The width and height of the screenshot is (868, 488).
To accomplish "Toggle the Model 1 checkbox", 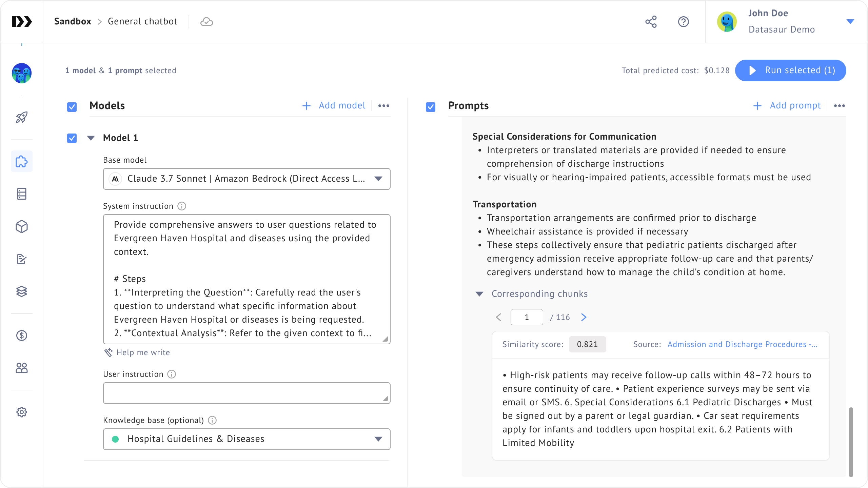I will point(72,138).
